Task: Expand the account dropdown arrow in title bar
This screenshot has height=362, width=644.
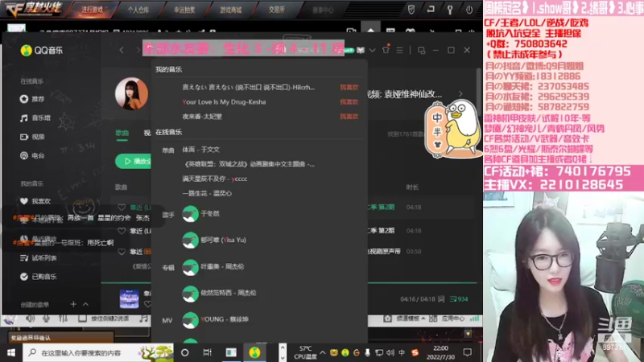Action: point(372,50)
